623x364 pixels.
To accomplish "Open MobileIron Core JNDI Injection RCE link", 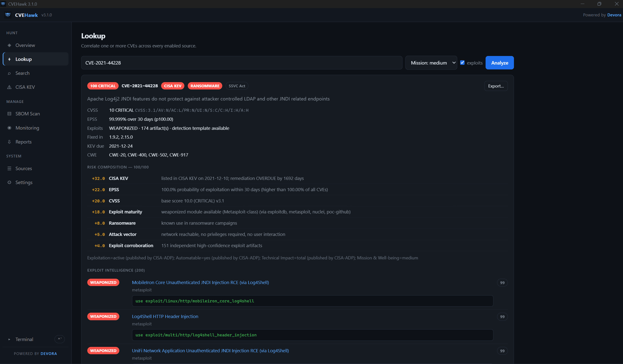I will (200, 282).
